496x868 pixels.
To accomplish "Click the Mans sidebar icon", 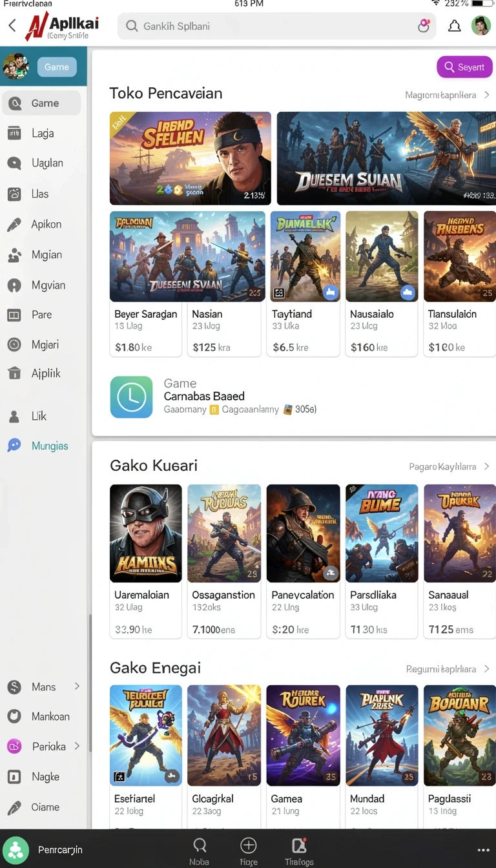I will tap(14, 687).
